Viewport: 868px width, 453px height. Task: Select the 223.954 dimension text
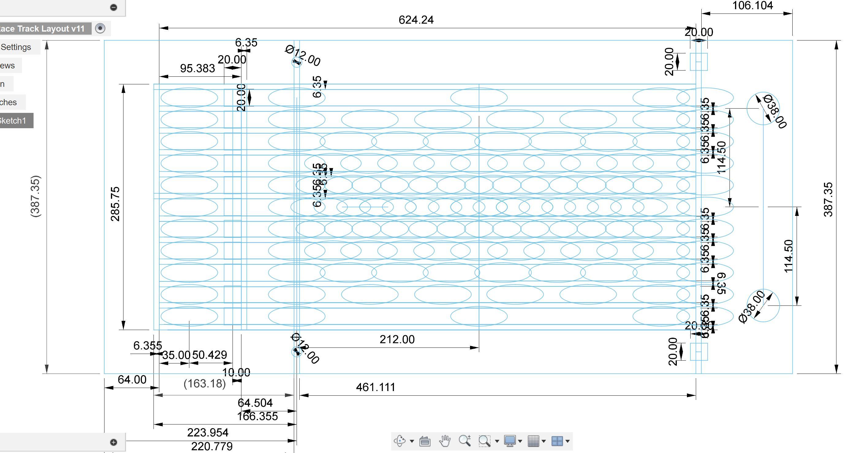(207, 432)
